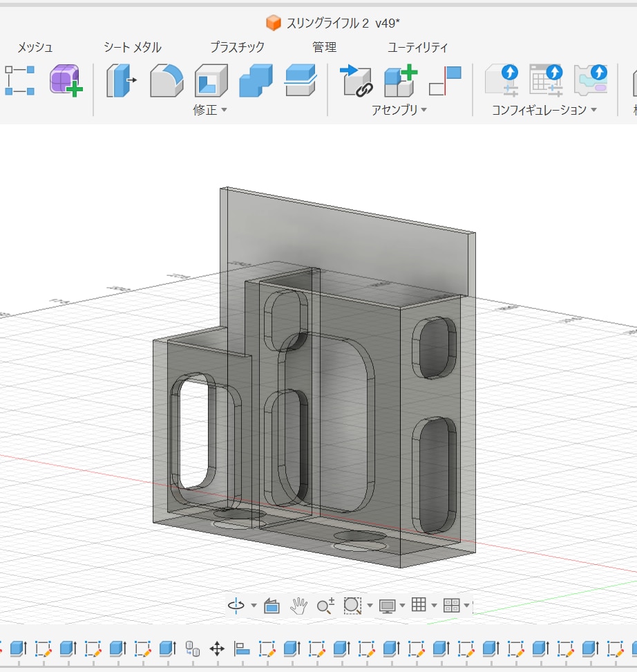Expand the Viewports dropdown arrow
Screen dimensions: 637x672
pyautogui.click(x=466, y=606)
